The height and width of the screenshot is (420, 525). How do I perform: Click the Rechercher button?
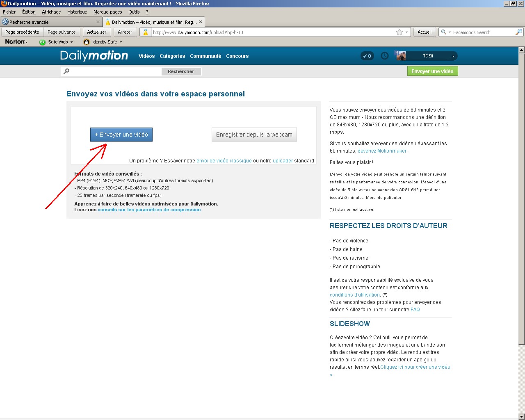[181, 71]
